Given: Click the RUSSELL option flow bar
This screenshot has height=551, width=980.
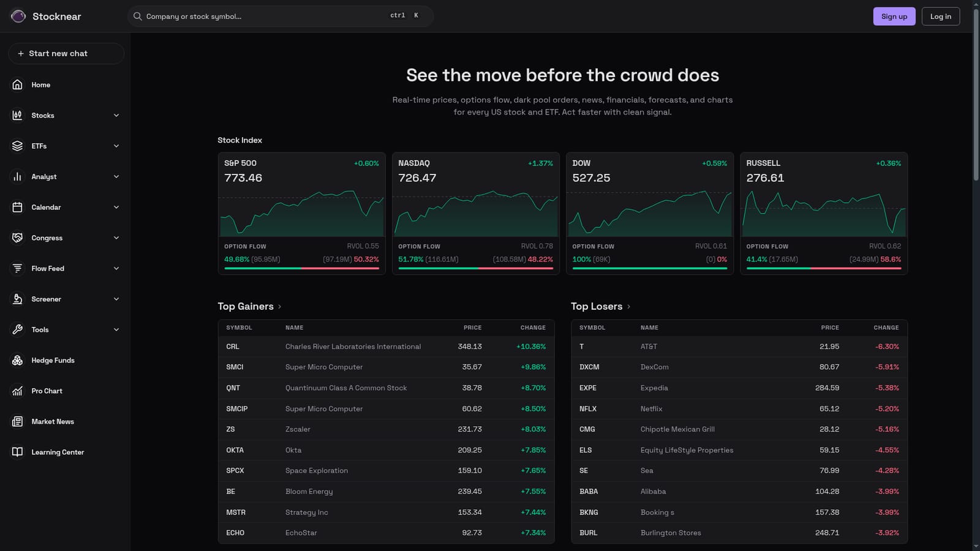Looking at the screenshot, I should [x=824, y=268].
